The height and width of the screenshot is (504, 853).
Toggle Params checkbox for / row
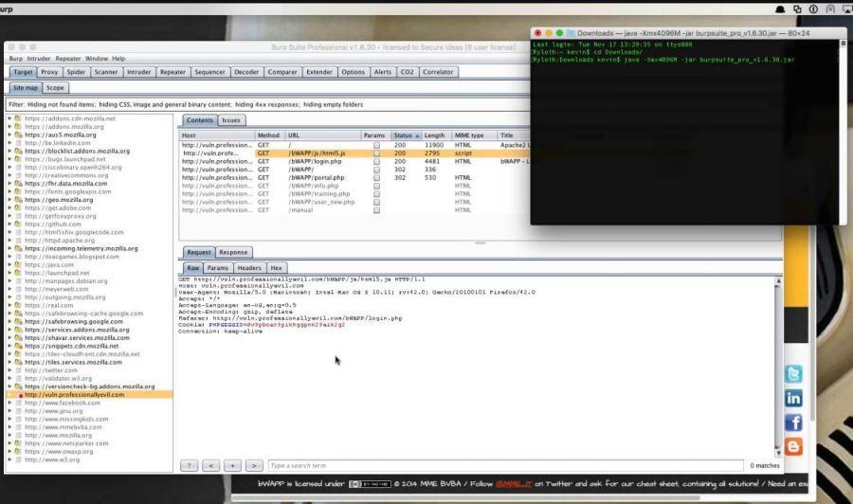(376, 145)
